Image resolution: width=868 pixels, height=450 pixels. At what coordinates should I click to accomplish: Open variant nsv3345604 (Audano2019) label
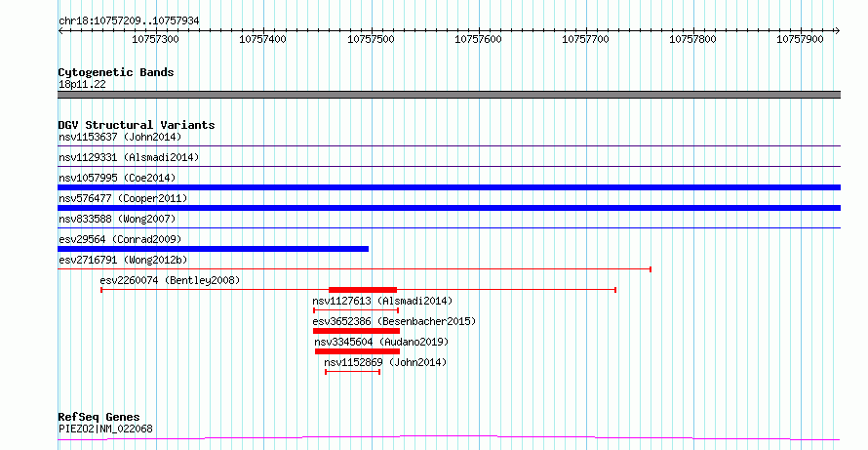(x=381, y=342)
